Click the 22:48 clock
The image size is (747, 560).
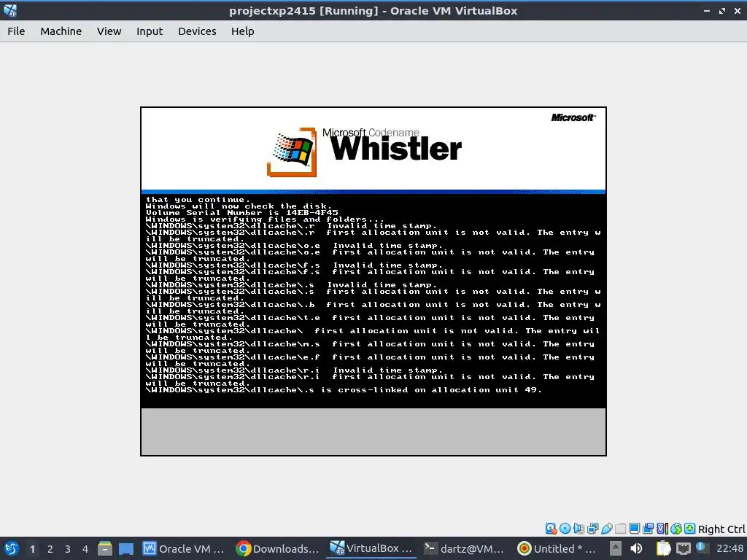[x=729, y=548]
